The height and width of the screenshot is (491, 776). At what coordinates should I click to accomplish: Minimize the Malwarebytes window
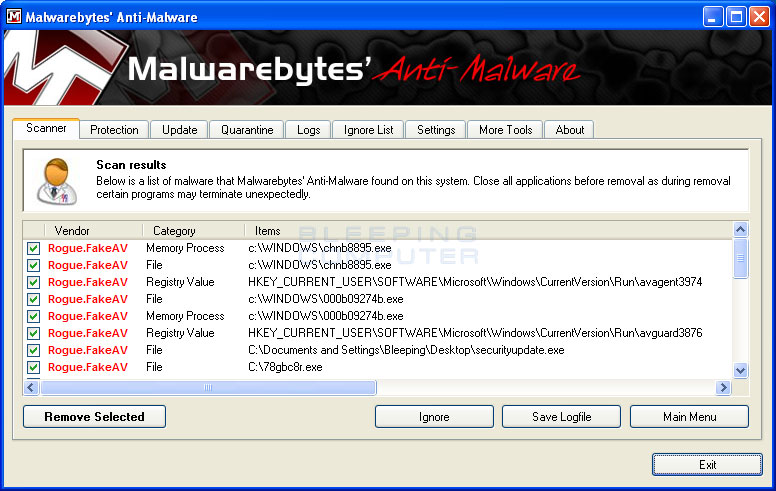click(x=712, y=17)
